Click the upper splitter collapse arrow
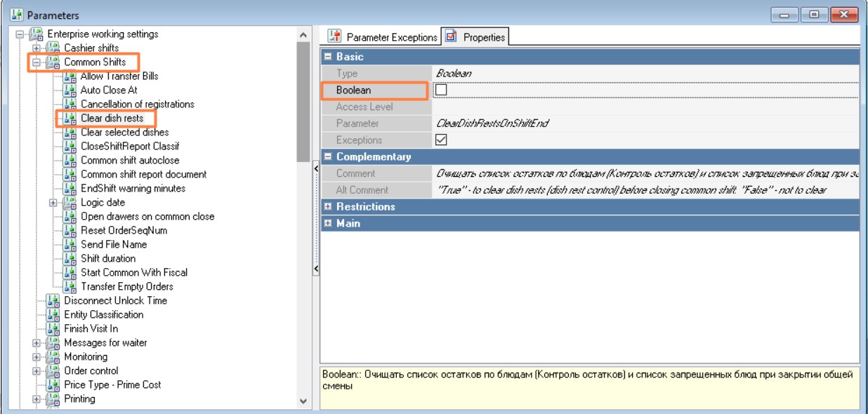This screenshot has height=414, width=868. [x=315, y=168]
